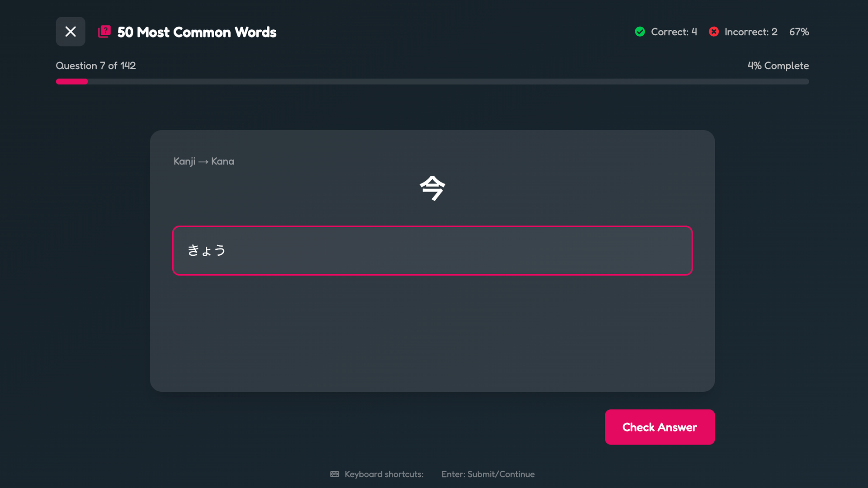
Task: Click the red Incorrect cross icon
Action: (714, 32)
